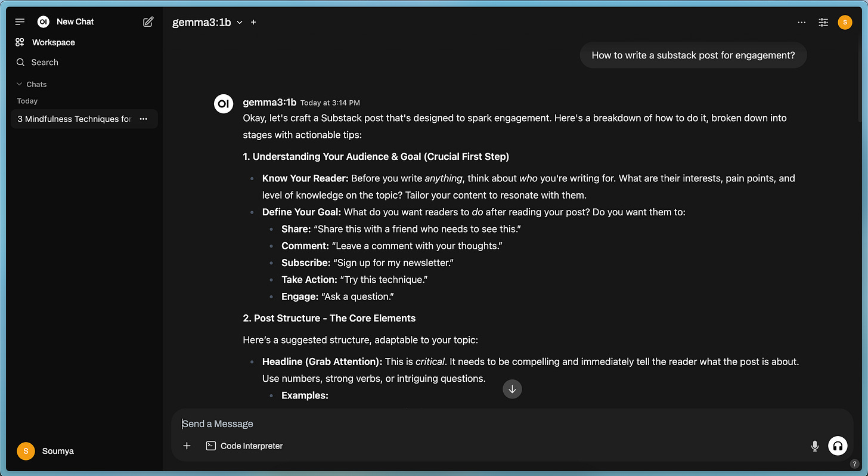868x476 pixels.
Task: Click the 'Examples:' sub-bullet text
Action: tap(305, 395)
